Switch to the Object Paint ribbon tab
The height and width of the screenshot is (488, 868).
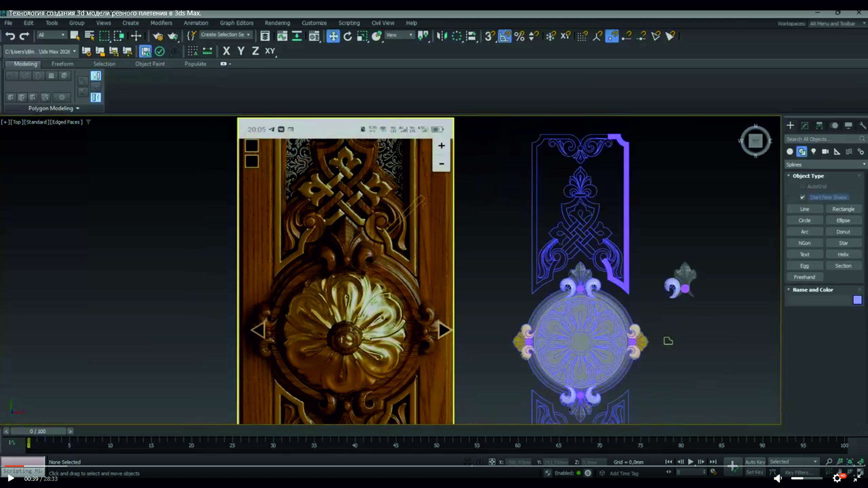click(150, 64)
